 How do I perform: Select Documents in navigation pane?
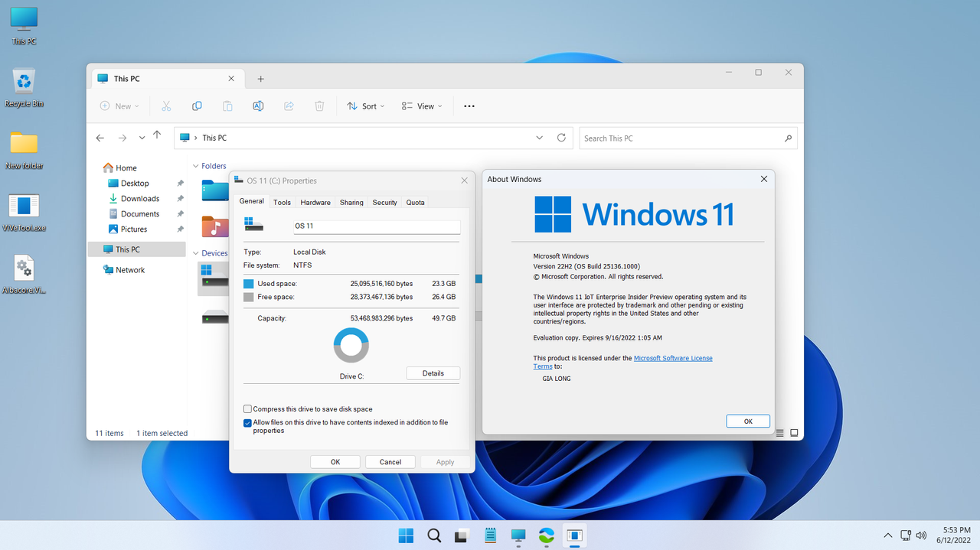pyautogui.click(x=140, y=214)
